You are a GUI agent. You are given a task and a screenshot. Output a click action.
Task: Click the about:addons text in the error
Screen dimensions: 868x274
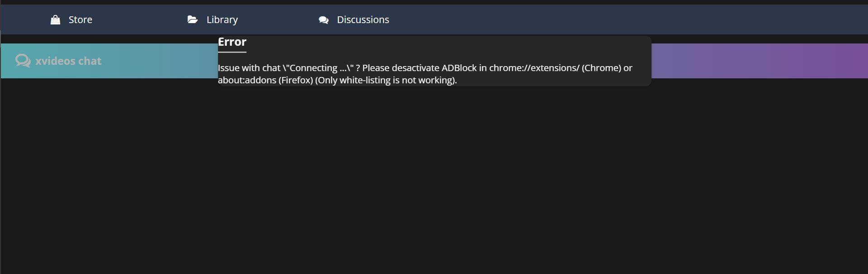[247, 80]
